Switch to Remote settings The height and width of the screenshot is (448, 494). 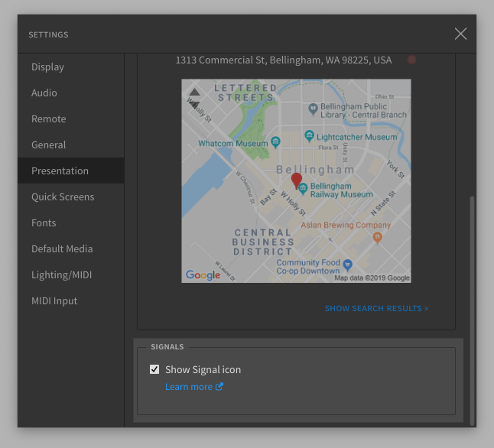tap(71, 118)
